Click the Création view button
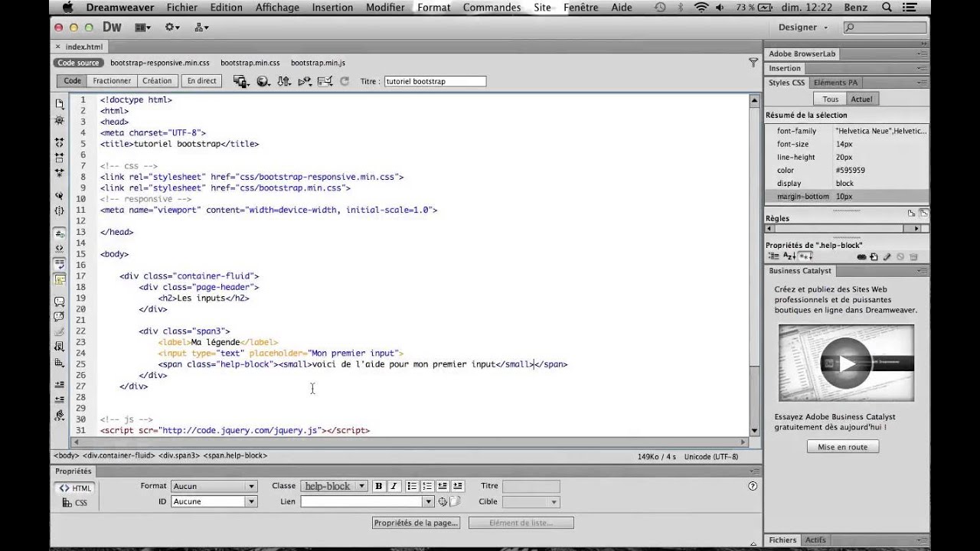Image resolution: width=980 pixels, height=551 pixels. 157,81
